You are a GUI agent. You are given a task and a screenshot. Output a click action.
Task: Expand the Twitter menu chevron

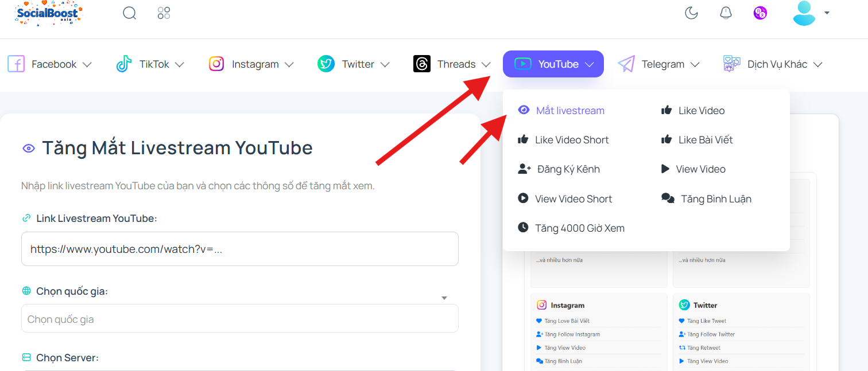click(385, 64)
